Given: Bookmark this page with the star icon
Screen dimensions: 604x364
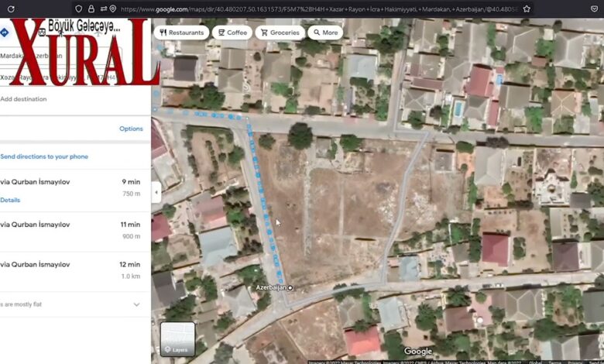Looking at the screenshot, I should 527,9.
